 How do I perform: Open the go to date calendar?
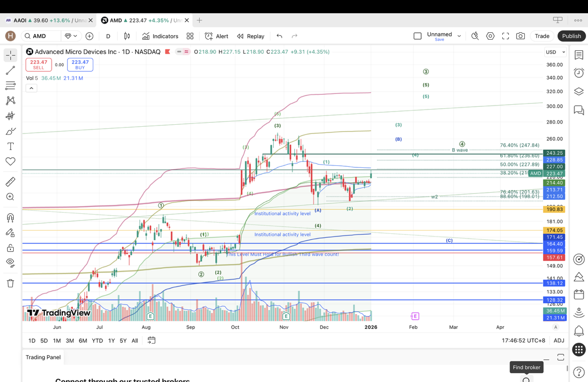click(x=152, y=340)
